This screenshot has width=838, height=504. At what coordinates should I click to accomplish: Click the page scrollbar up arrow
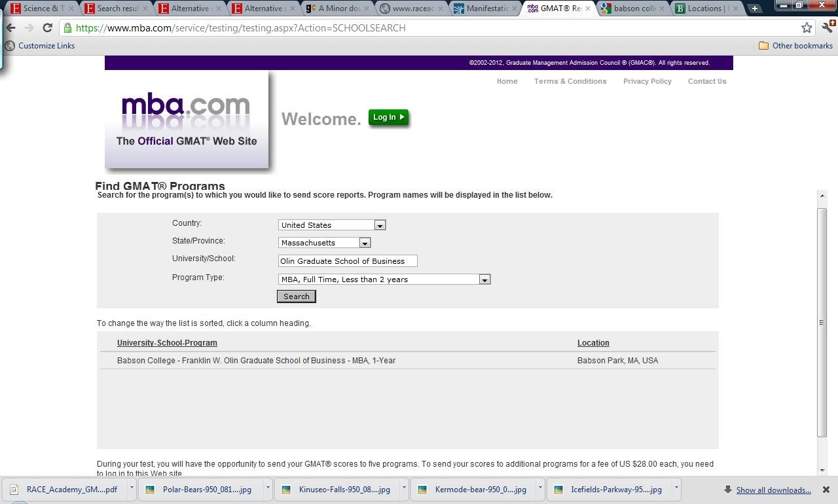tap(822, 195)
